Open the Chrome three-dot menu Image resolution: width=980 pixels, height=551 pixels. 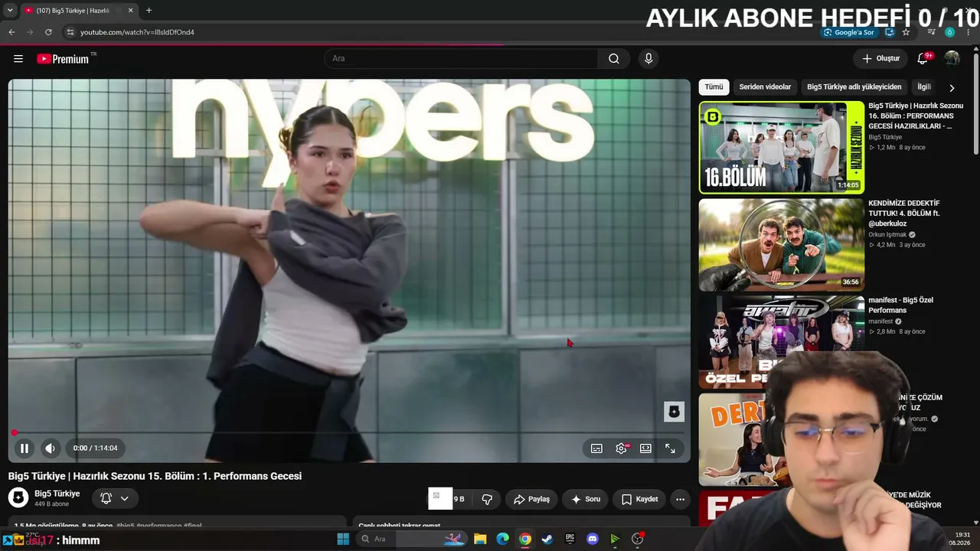[969, 32]
